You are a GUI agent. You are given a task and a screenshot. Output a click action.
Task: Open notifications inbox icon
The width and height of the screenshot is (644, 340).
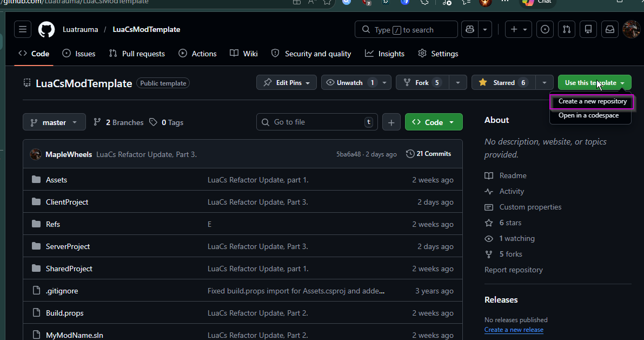(x=610, y=30)
